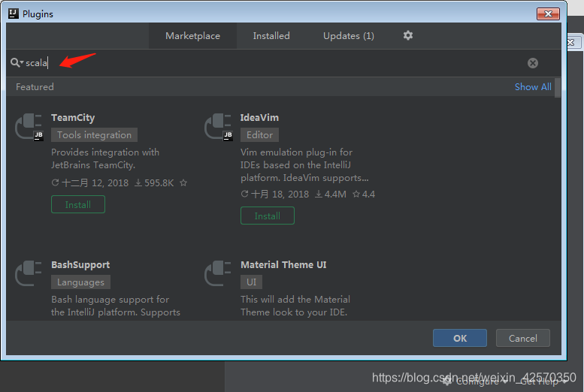Open the IdeaVim plugin title
The image size is (584, 392).
pos(259,118)
